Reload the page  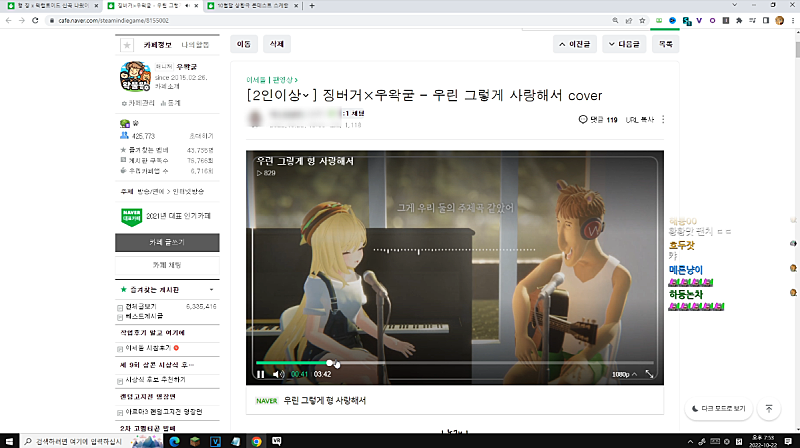click(x=35, y=20)
